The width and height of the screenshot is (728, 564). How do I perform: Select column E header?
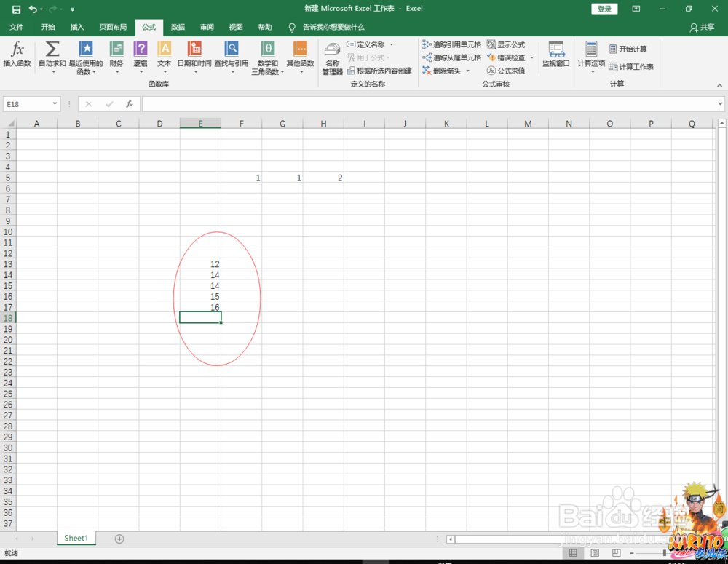201,124
